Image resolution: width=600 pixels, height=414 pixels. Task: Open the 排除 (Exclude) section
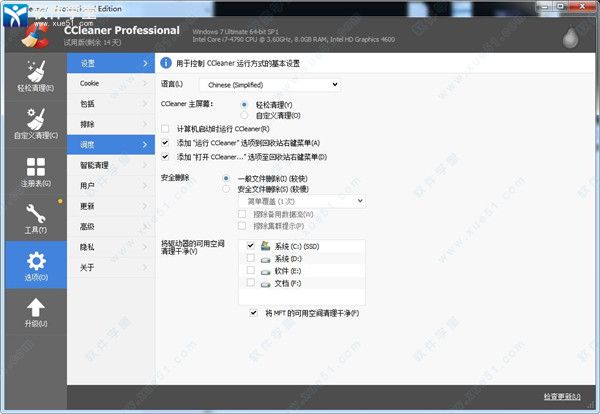[111, 124]
